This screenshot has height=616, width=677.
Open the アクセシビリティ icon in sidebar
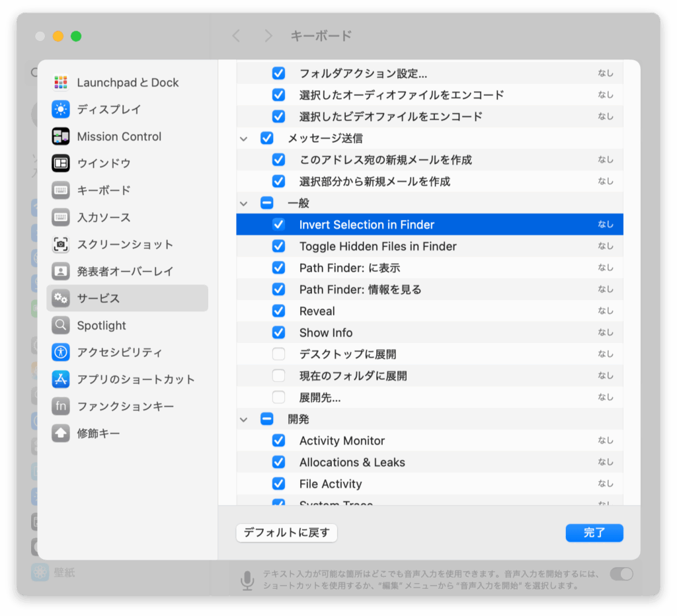[x=61, y=352]
